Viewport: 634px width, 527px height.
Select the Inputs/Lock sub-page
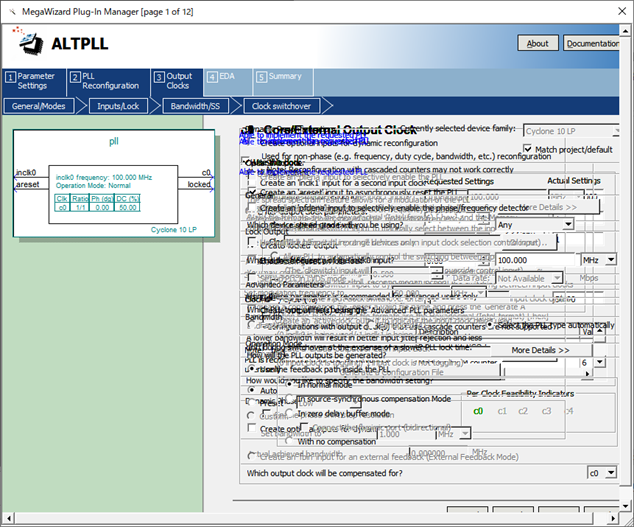(117, 105)
